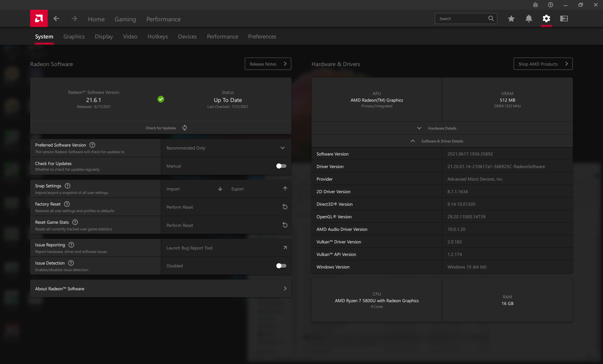Image resolution: width=603 pixels, height=364 pixels.
Task: Click the AMD logo home icon
Action: 39,19
